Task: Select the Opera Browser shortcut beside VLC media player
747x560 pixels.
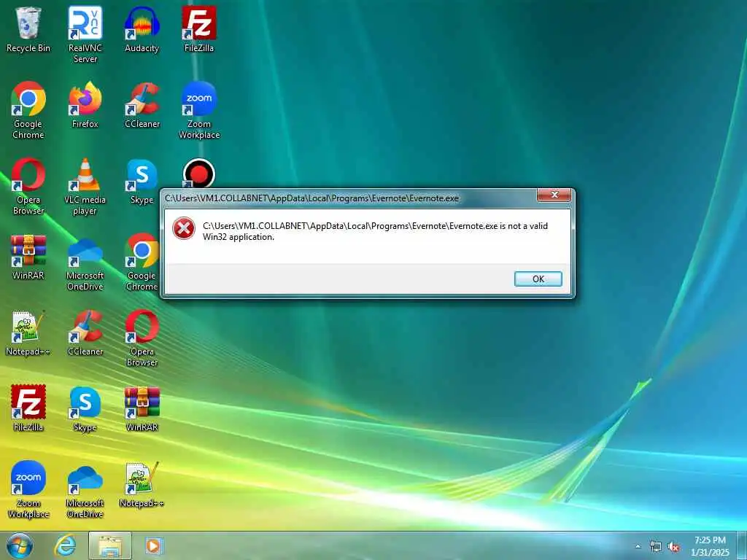Action: (x=28, y=187)
